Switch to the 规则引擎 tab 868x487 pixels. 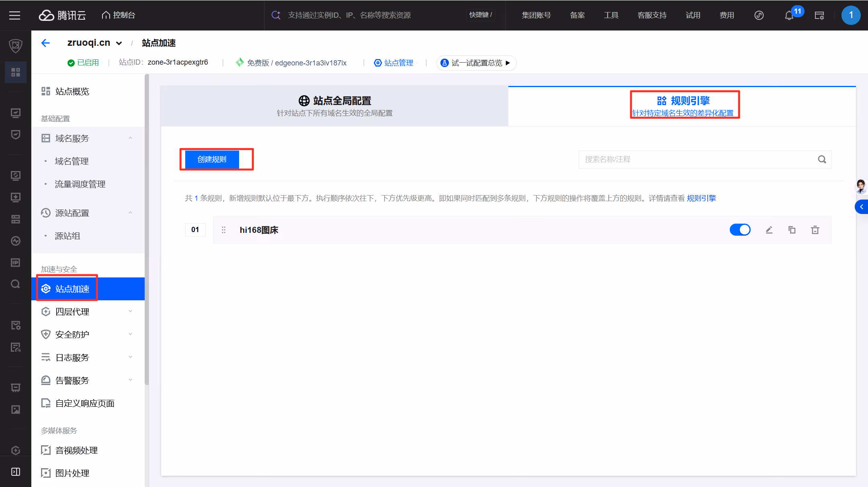[682, 106]
